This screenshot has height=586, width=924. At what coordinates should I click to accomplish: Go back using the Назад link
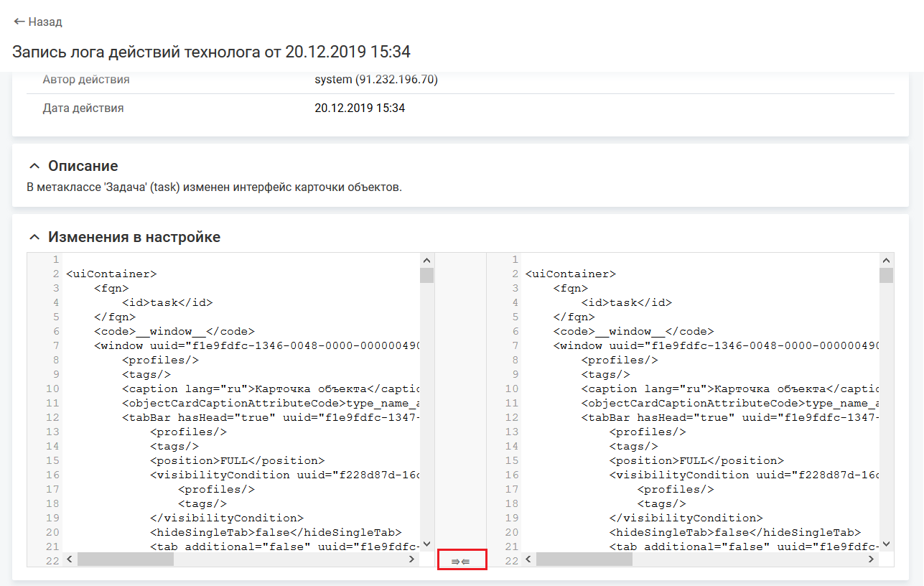[x=38, y=22]
